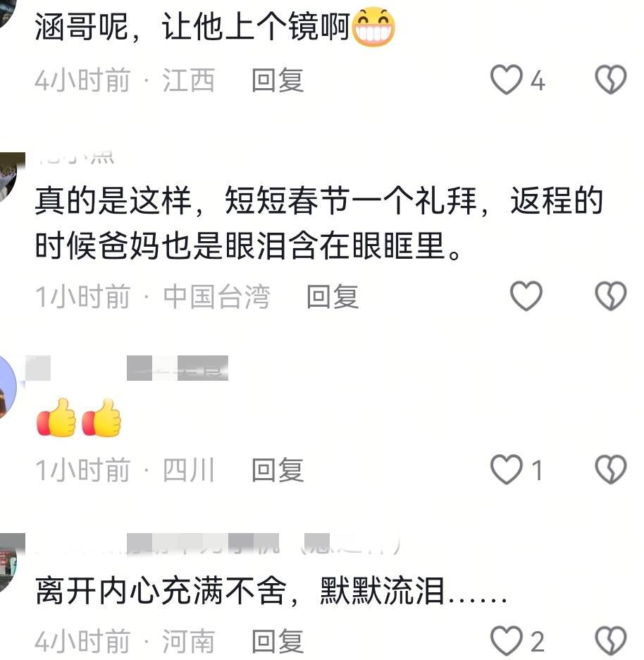Like the 涵哥呢 comment from 江西
Screen dimensions: 644x660
point(507,80)
